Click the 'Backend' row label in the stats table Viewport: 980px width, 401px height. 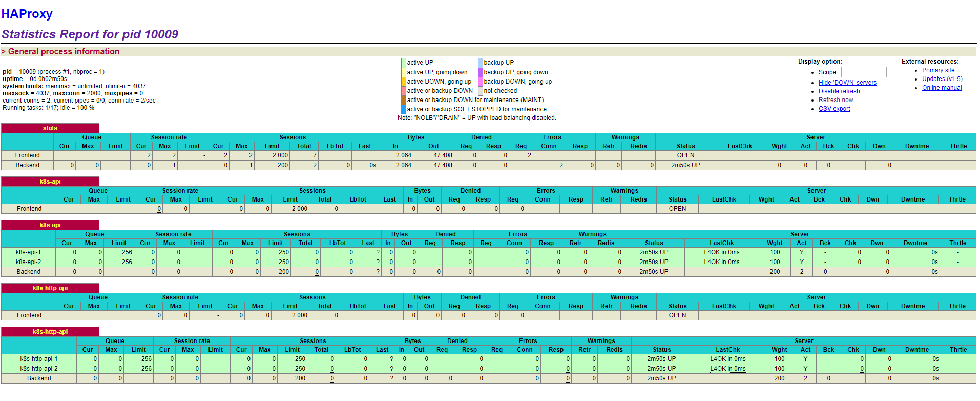coord(27,165)
